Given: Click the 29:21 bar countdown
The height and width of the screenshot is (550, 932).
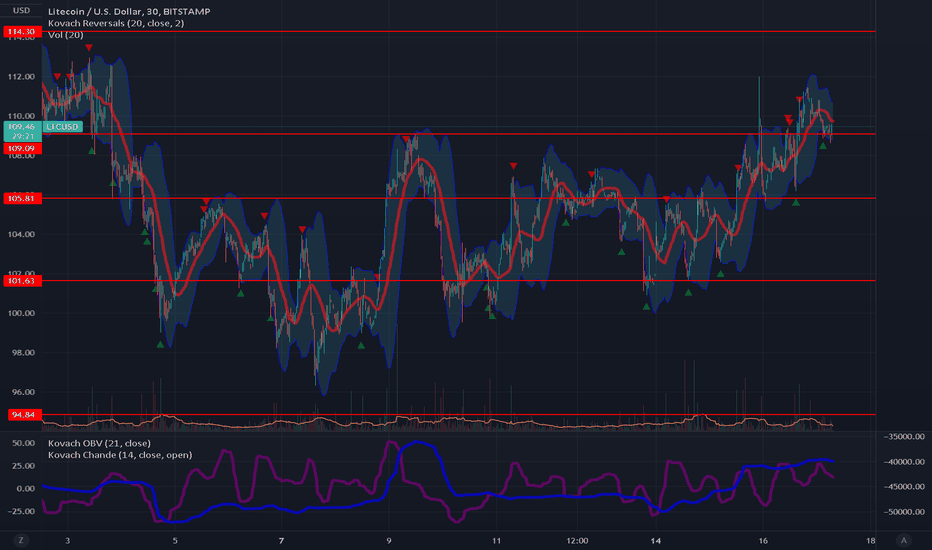Looking at the screenshot, I should tap(23, 136).
